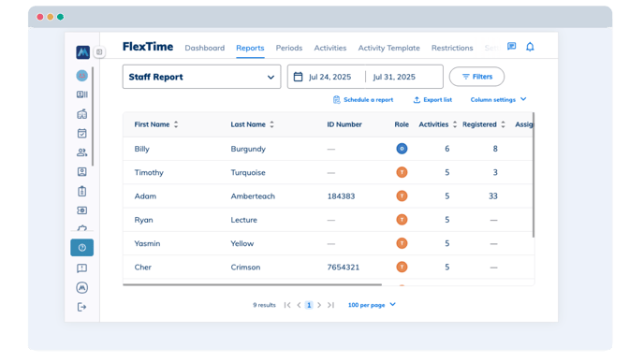
Task: Switch to the Activity Template tab
Action: (389, 48)
